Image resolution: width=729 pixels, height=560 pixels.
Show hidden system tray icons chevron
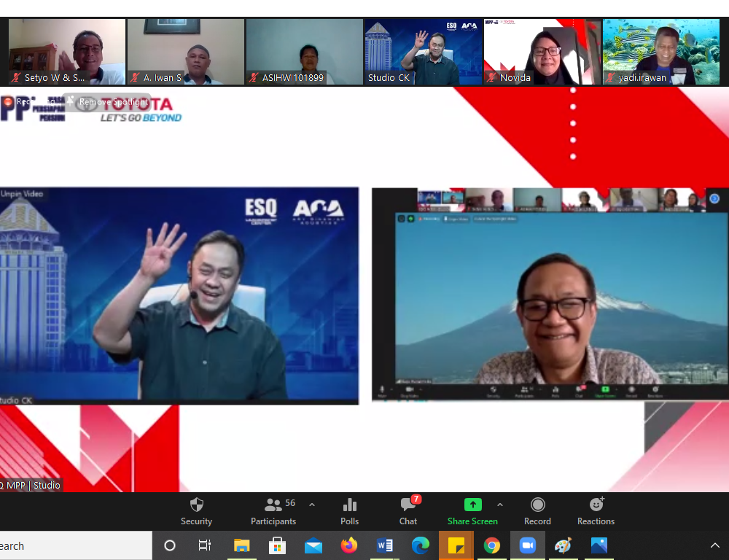[x=714, y=545]
